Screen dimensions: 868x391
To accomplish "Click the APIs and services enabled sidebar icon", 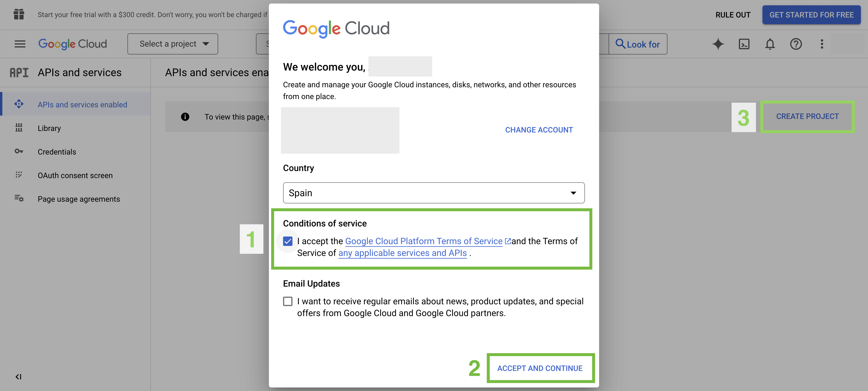I will [19, 104].
